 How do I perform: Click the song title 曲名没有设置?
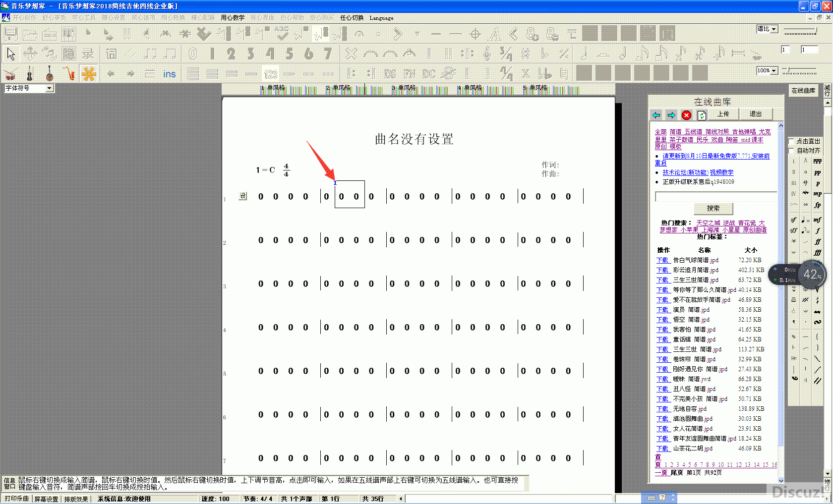(414, 139)
